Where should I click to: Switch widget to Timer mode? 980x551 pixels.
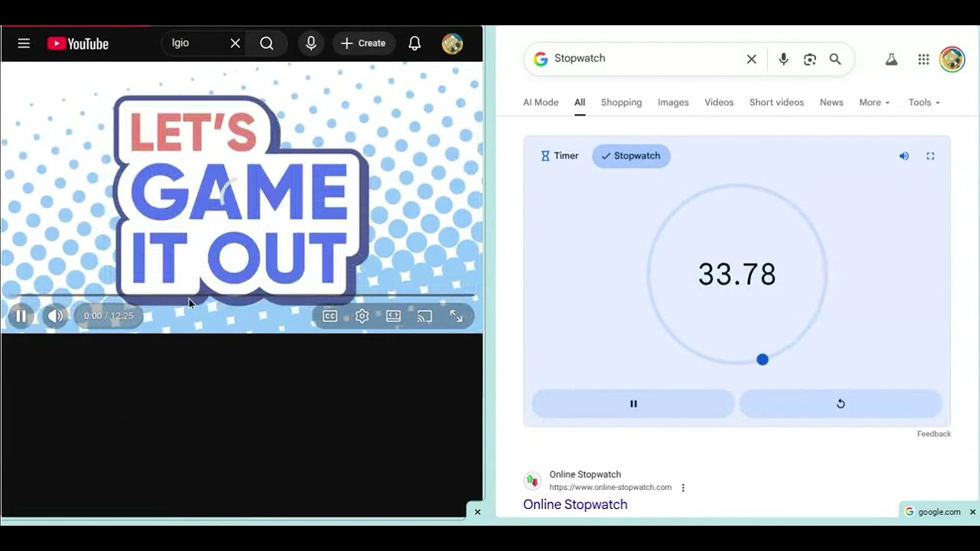click(x=560, y=156)
